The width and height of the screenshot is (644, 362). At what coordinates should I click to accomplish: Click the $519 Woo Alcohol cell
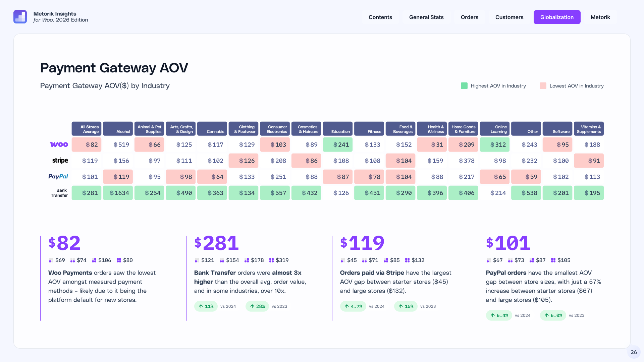pos(118,144)
